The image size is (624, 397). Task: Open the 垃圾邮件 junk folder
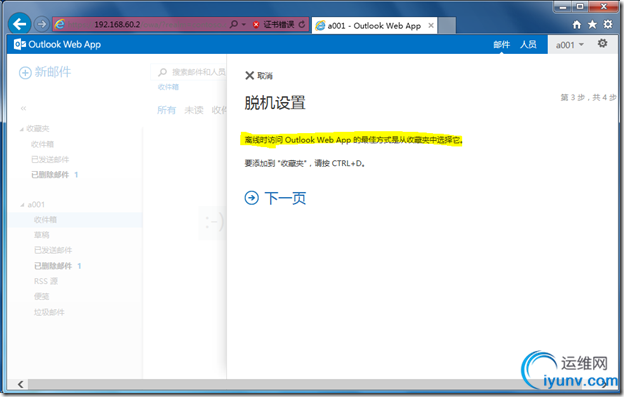click(x=49, y=312)
